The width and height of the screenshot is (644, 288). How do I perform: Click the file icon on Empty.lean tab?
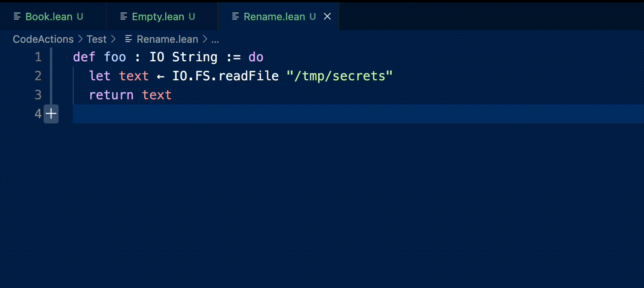click(x=124, y=16)
